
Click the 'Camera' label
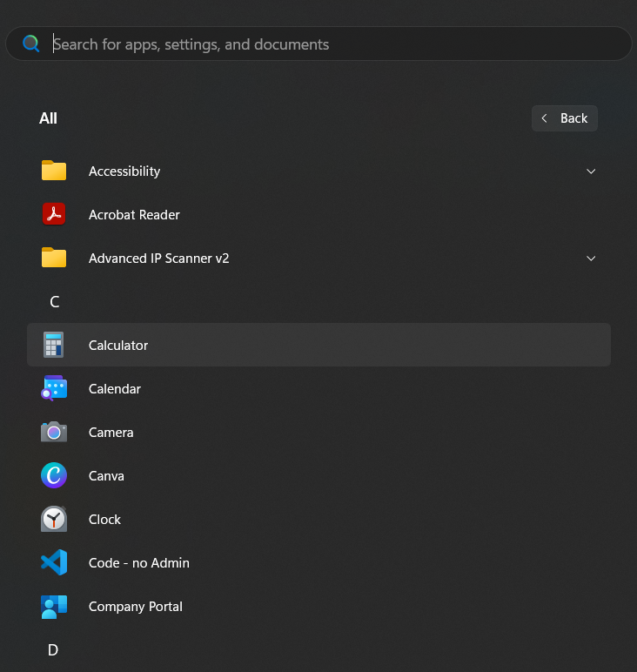pos(111,433)
